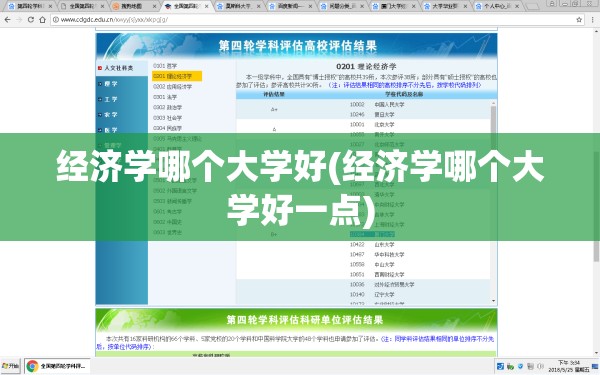Click the 评估结果 column header

click(x=274, y=94)
